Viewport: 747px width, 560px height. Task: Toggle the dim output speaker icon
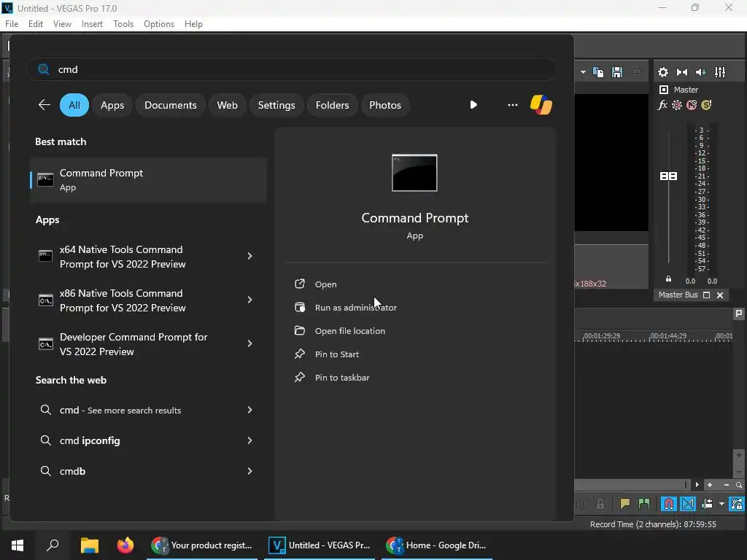tap(701, 72)
